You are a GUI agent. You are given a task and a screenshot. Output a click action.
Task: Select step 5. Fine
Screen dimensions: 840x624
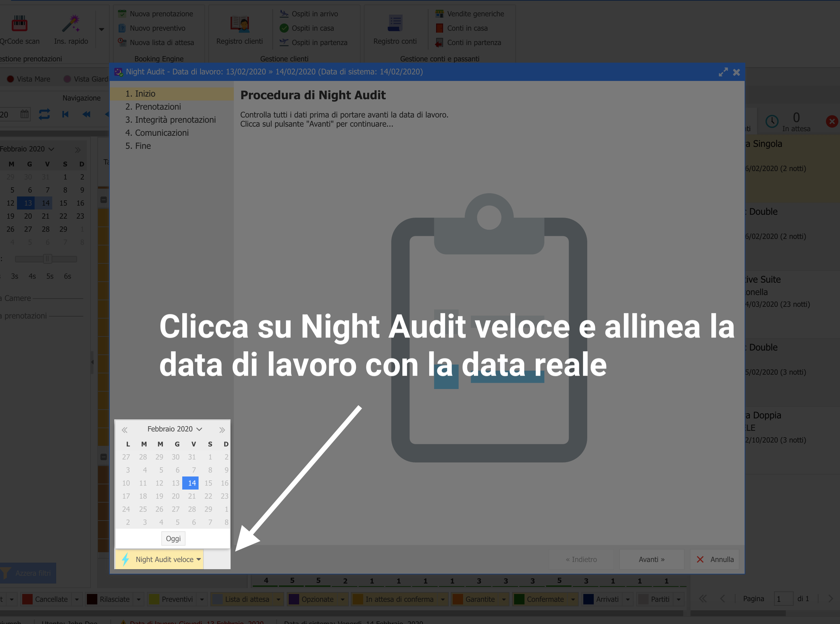pos(172,146)
